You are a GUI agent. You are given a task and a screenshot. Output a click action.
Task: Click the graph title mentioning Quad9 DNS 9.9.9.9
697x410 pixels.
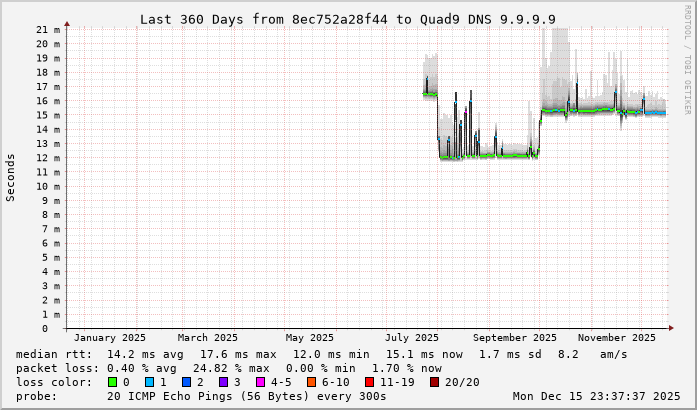point(347,19)
